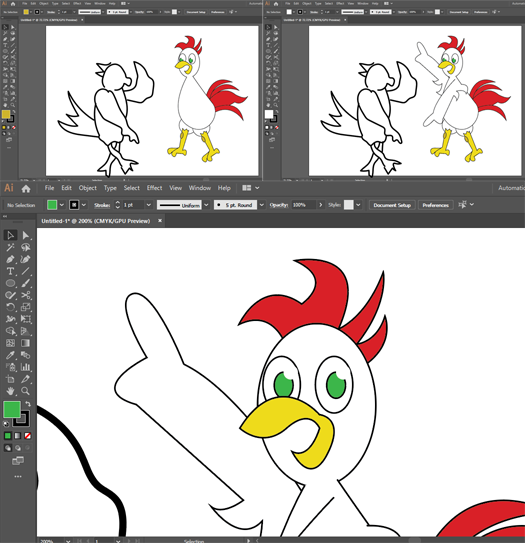Viewport: 525px width, 543px height.
Task: Pick the Lasso tool in large window
Action: point(25,247)
